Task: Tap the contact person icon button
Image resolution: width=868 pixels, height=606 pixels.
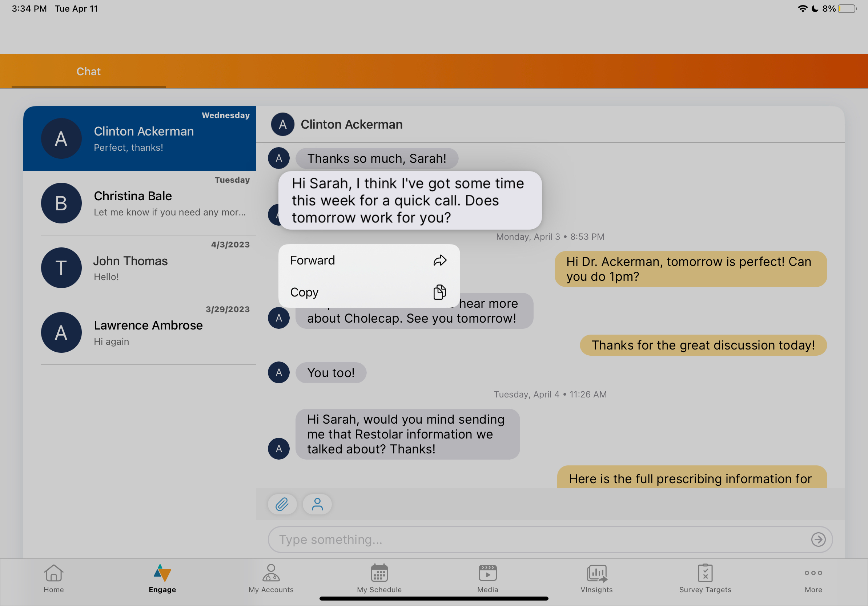Action: click(317, 504)
